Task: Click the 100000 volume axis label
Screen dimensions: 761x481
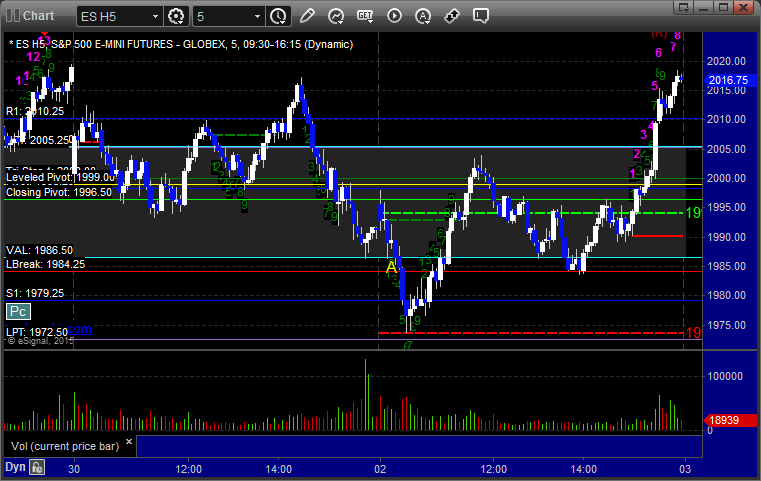Action: pyautogui.click(x=725, y=376)
